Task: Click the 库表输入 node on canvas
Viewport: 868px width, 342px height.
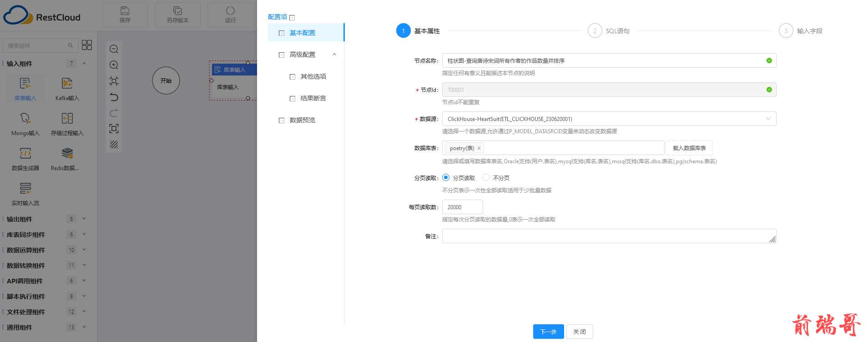Action: [x=233, y=80]
